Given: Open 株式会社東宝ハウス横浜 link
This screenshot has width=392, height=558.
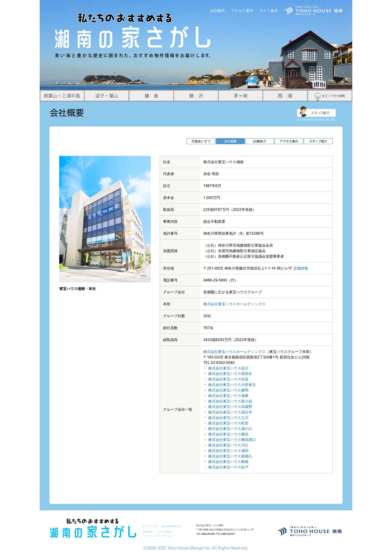Looking at the screenshot, I should pos(228,434).
